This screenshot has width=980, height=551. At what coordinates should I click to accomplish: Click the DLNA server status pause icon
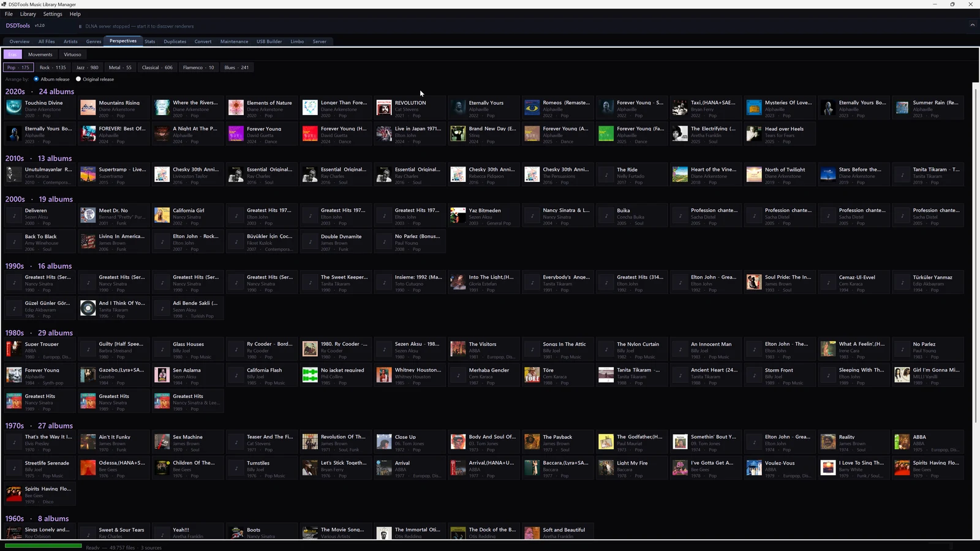(80, 26)
